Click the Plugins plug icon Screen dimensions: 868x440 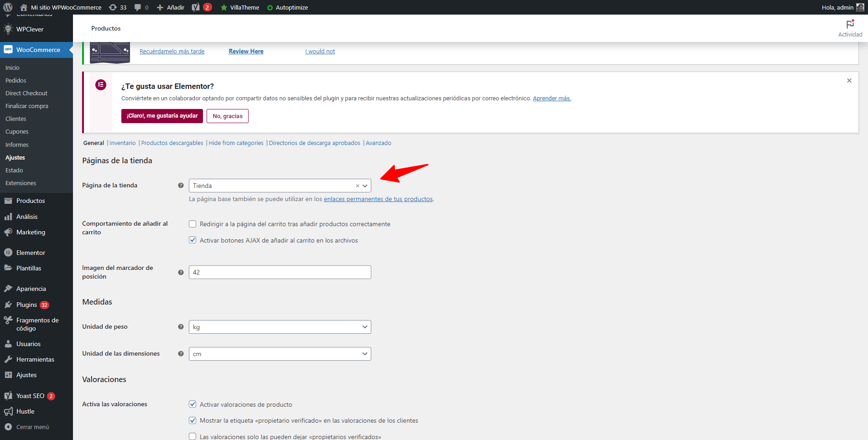8,305
